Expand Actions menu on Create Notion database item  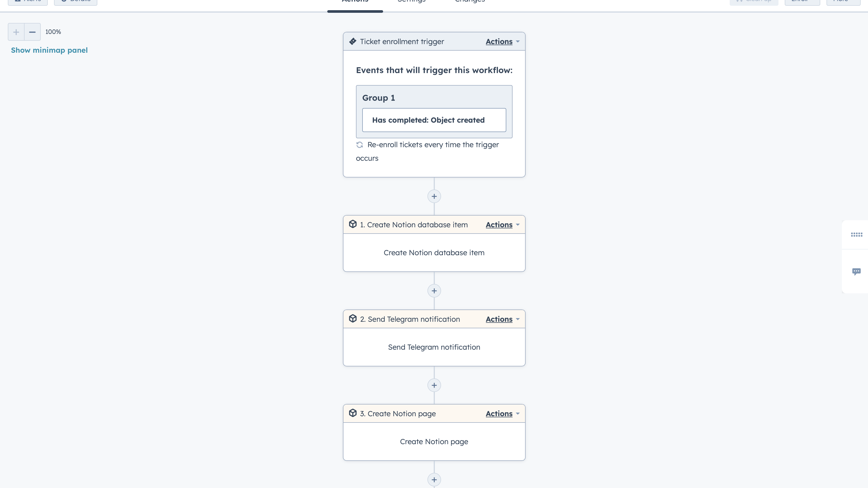click(502, 225)
